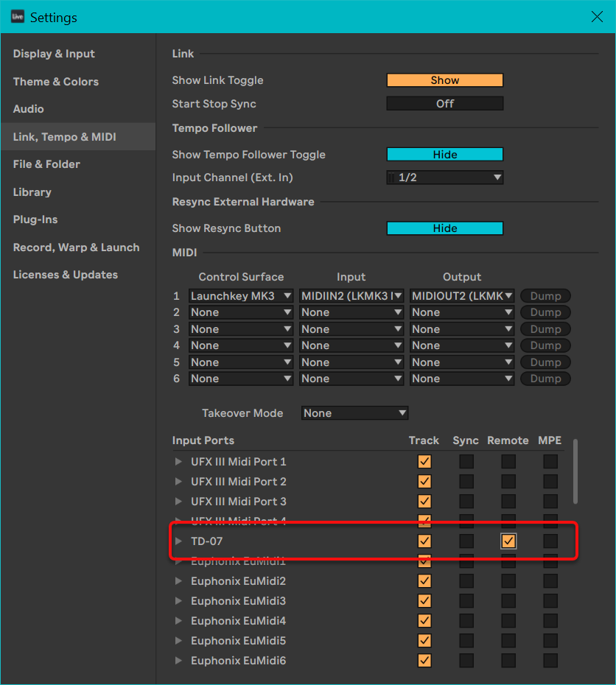
Task: Open Input Channel (Ext. In) dropdown
Action: 445,178
